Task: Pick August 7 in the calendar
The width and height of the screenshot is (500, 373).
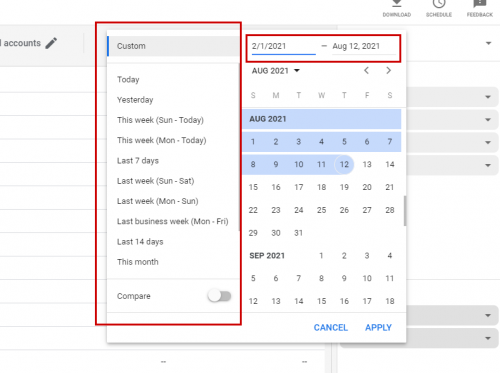Action: coord(390,142)
